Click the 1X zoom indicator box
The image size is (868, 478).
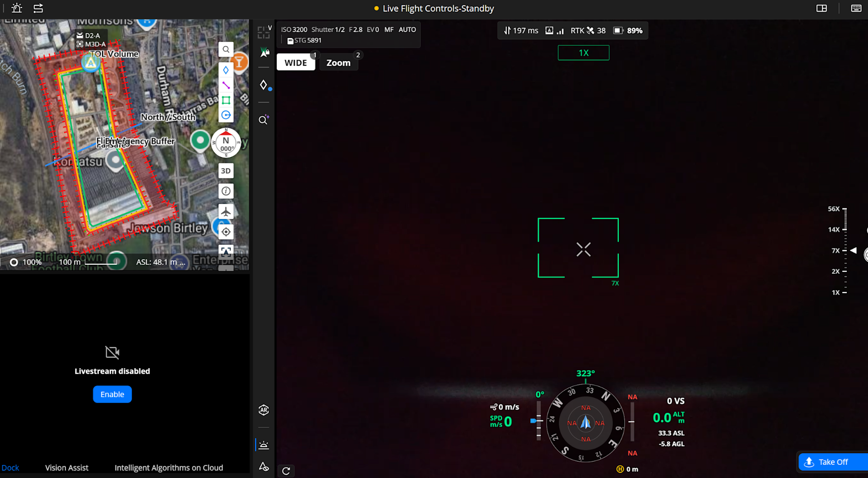coord(584,53)
